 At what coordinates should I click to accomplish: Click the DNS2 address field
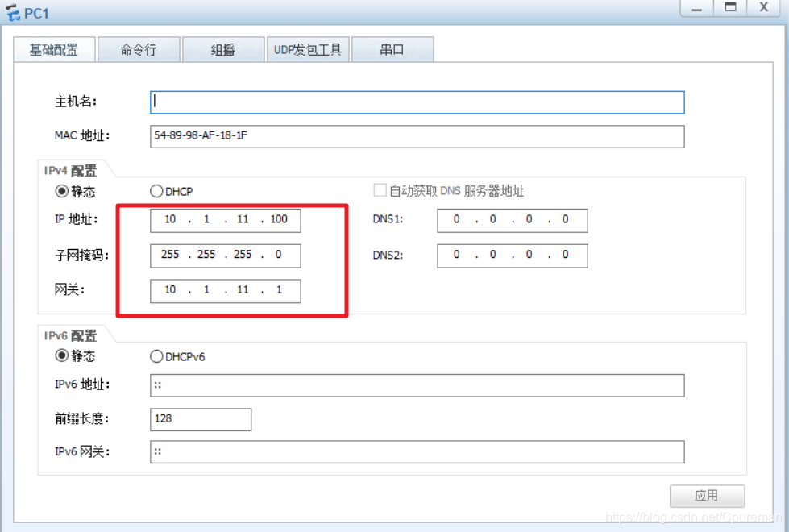coord(513,256)
